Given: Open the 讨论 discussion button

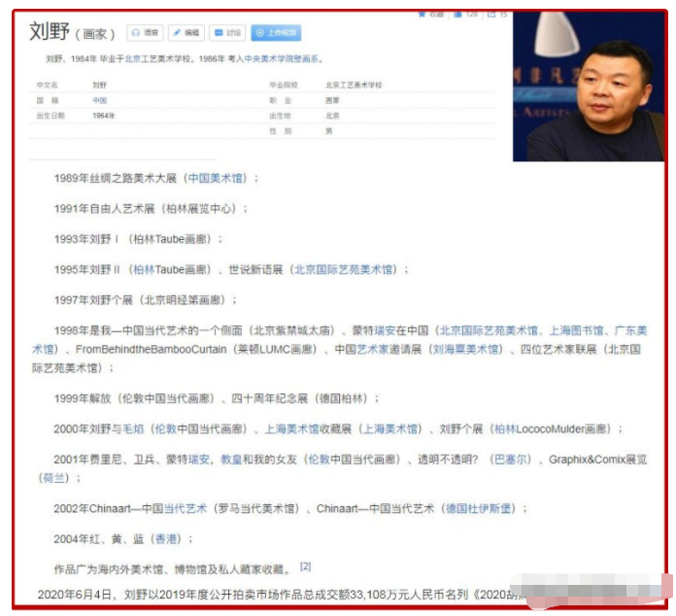Looking at the screenshot, I should [227, 33].
